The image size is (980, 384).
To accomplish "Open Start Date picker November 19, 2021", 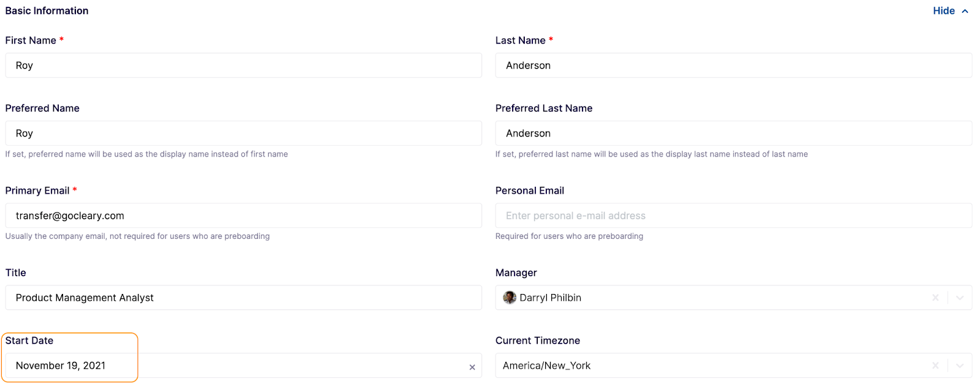I will pyautogui.click(x=244, y=366).
